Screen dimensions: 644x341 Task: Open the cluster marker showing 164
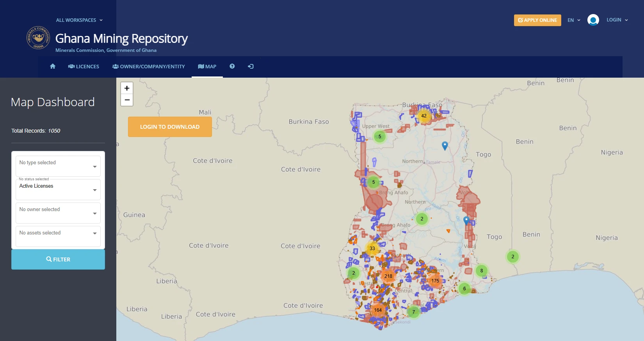[x=378, y=310]
